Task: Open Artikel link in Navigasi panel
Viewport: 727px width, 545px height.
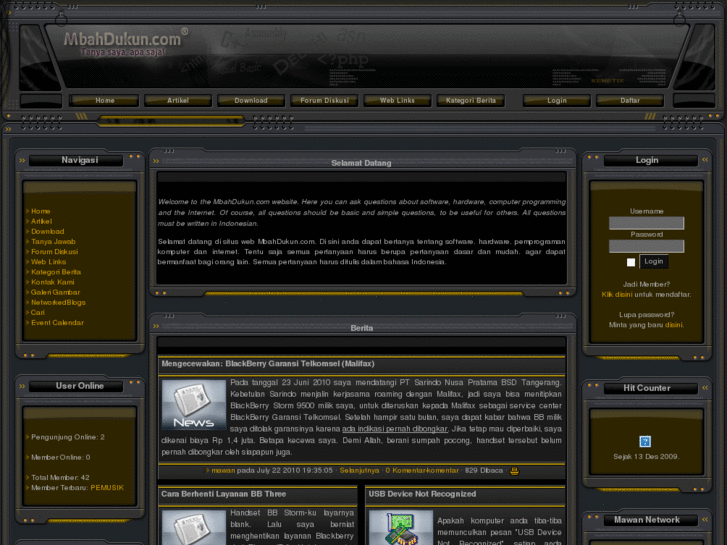Action: [41, 221]
